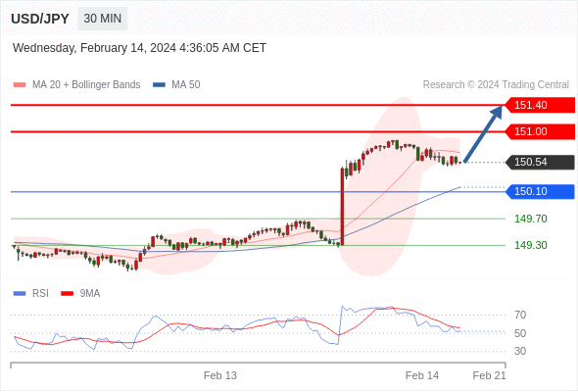Image resolution: width=578 pixels, height=392 pixels.
Task: Click the 150.10 pivot price tag
Action: (x=540, y=191)
